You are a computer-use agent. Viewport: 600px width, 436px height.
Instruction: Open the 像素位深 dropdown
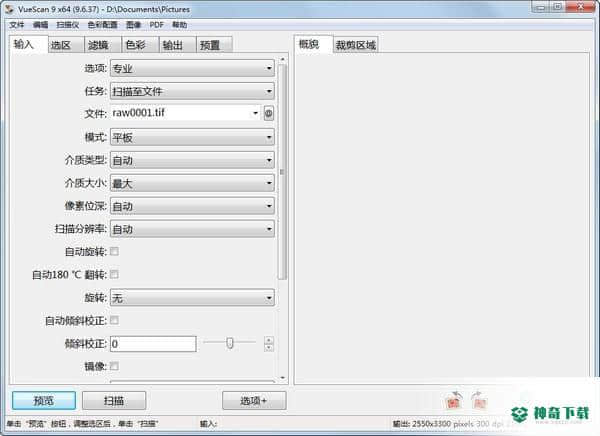pos(192,206)
